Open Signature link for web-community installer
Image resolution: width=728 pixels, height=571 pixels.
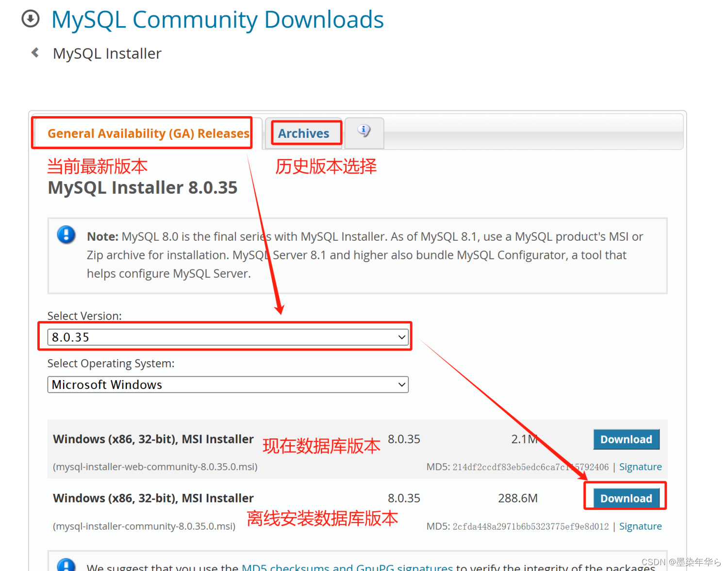[x=640, y=467]
